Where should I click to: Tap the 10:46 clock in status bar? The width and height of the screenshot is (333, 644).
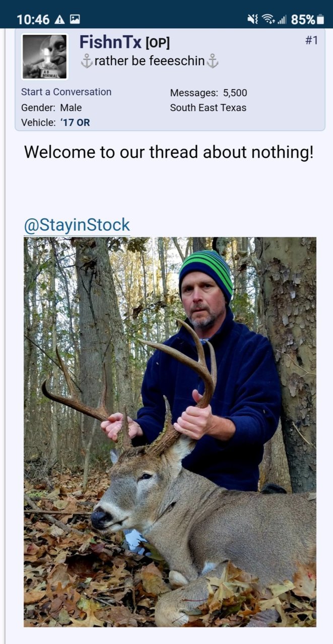(33, 20)
